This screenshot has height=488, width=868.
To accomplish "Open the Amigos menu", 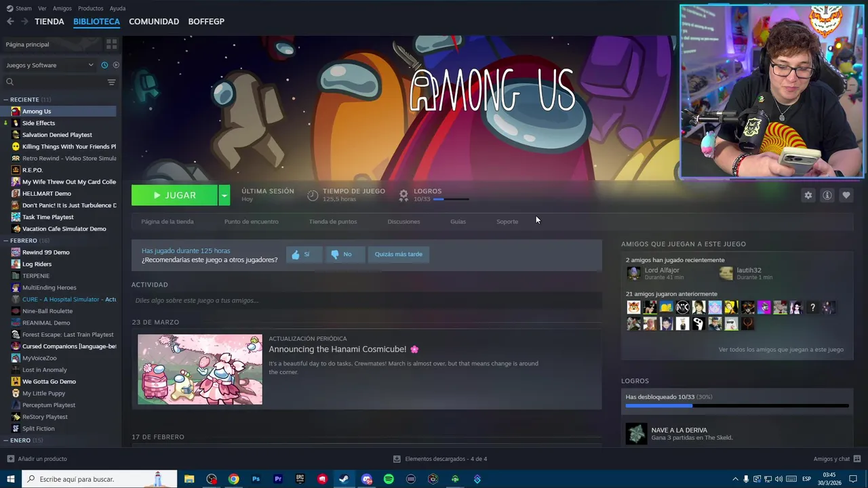I will 62,8.
